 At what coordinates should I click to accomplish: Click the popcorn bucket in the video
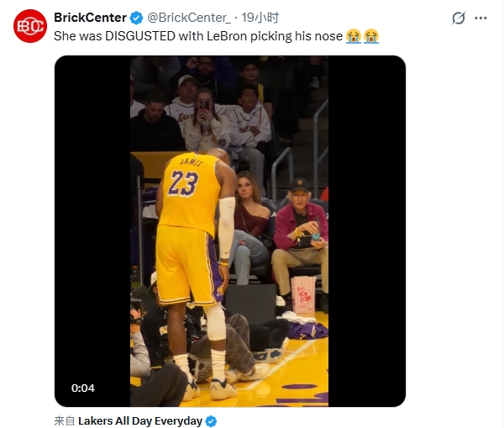[x=302, y=293]
